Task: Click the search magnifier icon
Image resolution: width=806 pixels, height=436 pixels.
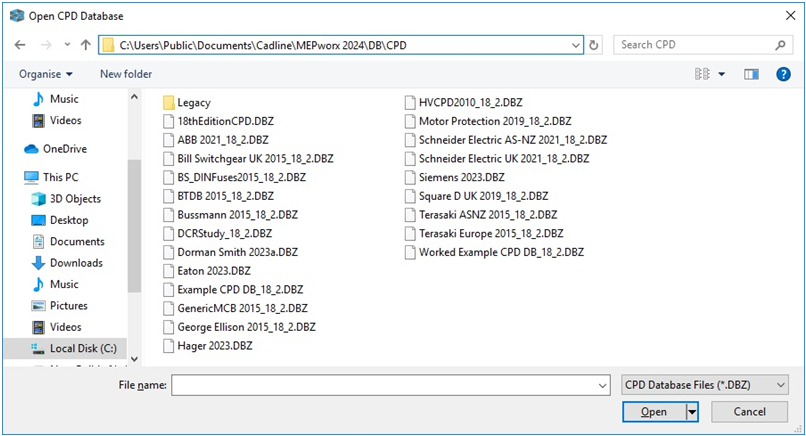Action: [780, 45]
